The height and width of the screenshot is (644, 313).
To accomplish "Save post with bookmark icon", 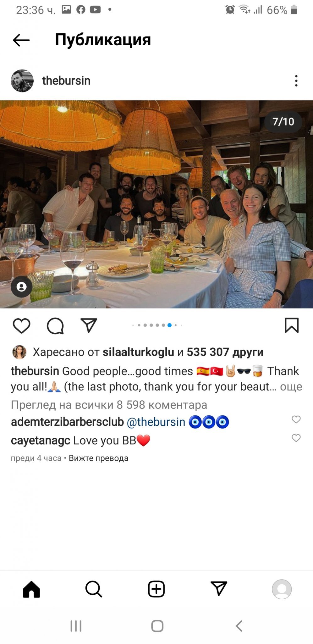I will pos(292,325).
